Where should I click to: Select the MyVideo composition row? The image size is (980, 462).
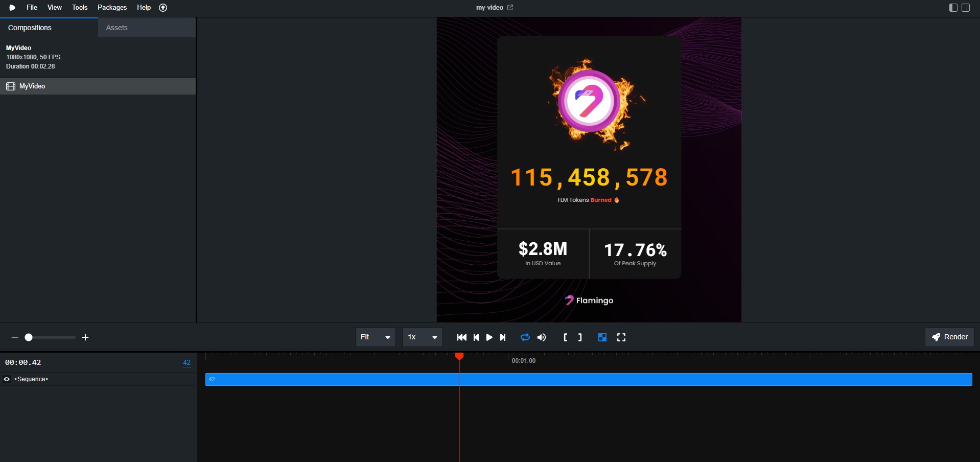point(98,86)
